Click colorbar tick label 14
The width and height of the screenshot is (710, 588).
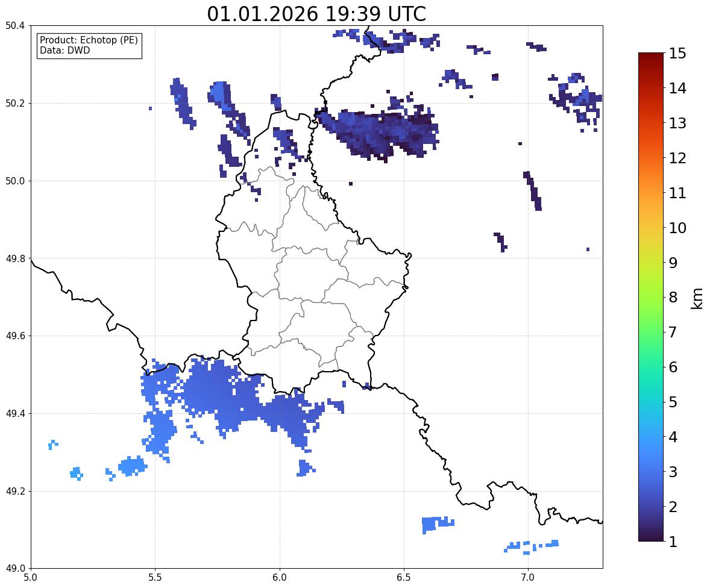click(x=677, y=89)
